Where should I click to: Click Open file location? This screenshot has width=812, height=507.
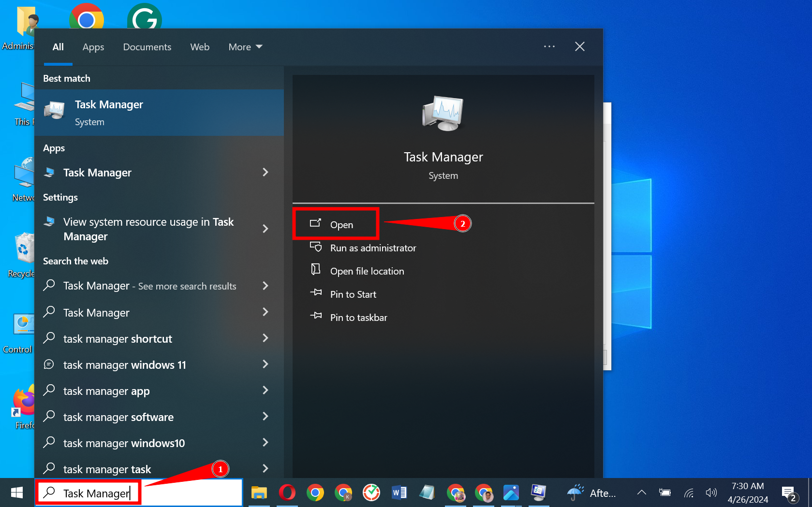[367, 271]
